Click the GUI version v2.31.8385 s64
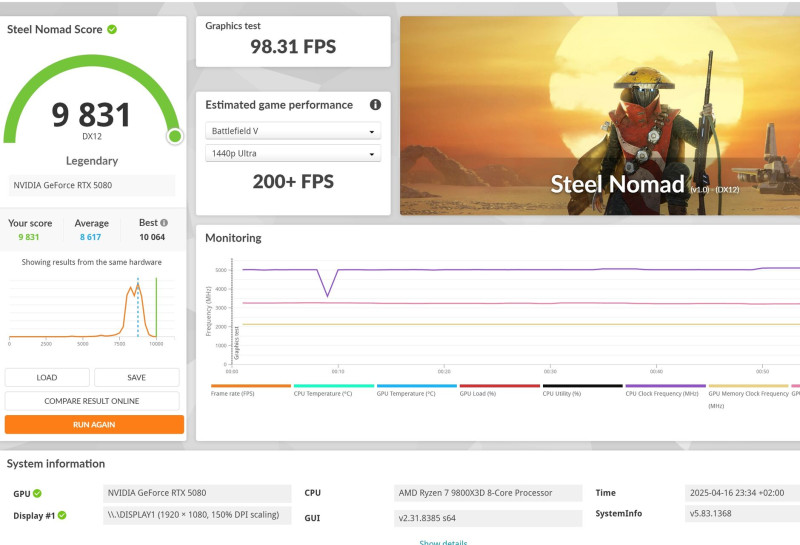Screen dimensions: 800x545 [x=488, y=518]
